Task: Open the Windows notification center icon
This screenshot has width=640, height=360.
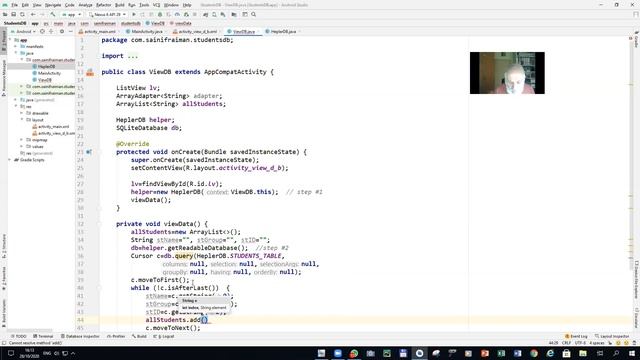Action: (x=11, y=353)
